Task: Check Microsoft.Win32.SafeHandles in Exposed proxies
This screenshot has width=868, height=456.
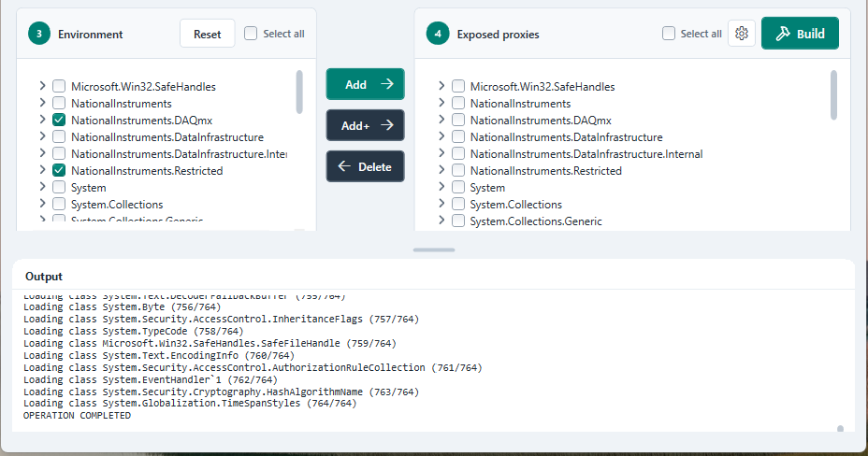Action: [x=458, y=86]
